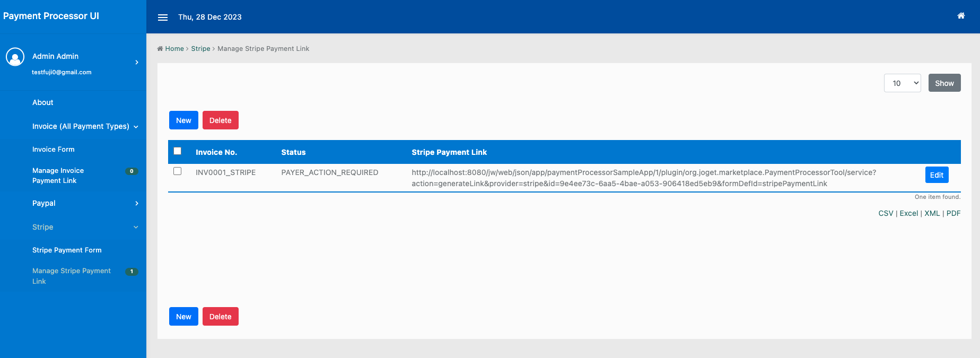Viewport: 980px width, 358px height.
Task: Check the INV0001_STRIPE row checkbox
Action: 178,171
